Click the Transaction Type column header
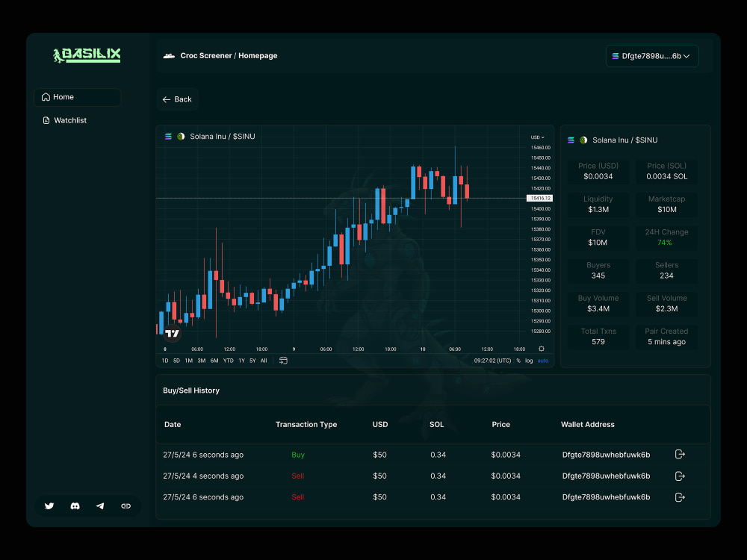This screenshot has height=560, width=747. pos(306,425)
